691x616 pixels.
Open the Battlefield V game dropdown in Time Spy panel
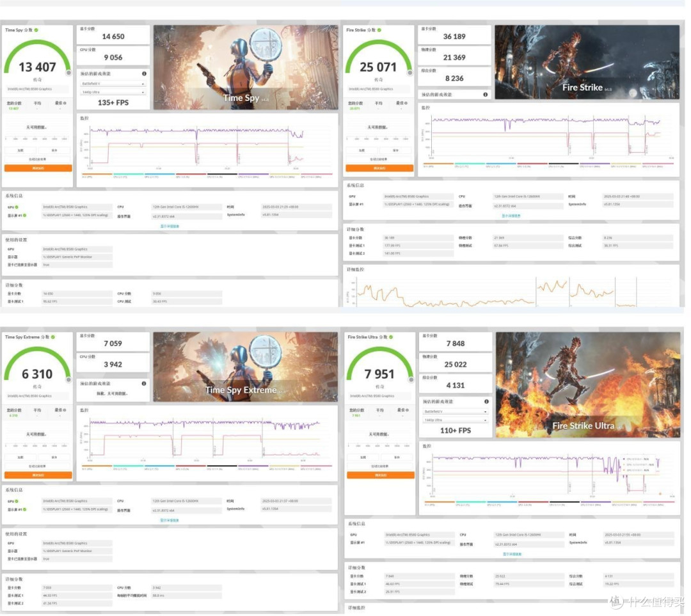(113, 84)
